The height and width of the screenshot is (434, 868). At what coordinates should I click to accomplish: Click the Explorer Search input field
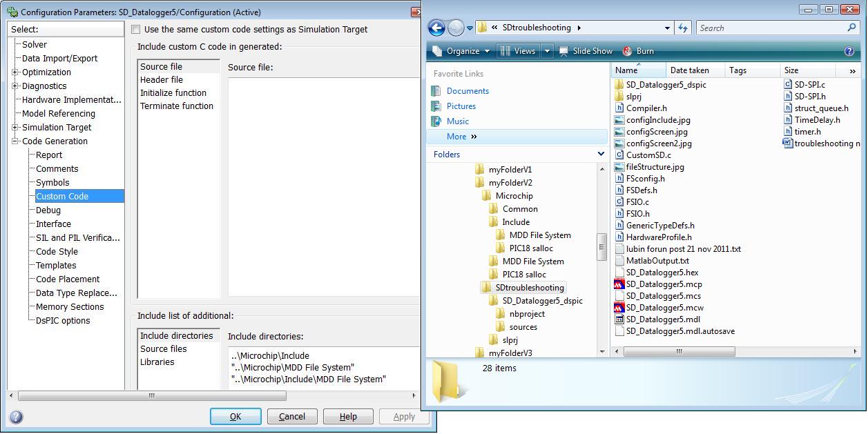point(772,28)
